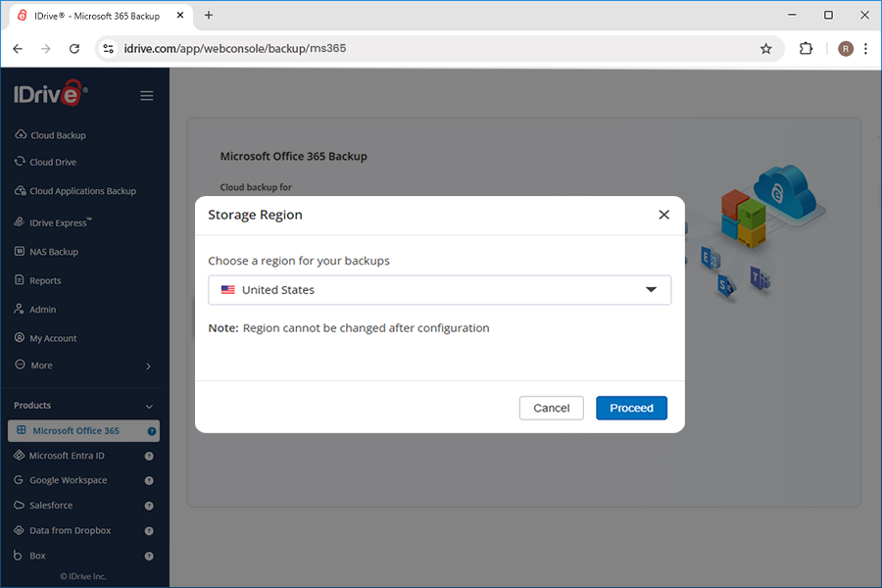Click the "Microsoft Office 365 Backup" heading
This screenshot has width=882, height=588.
tap(294, 156)
